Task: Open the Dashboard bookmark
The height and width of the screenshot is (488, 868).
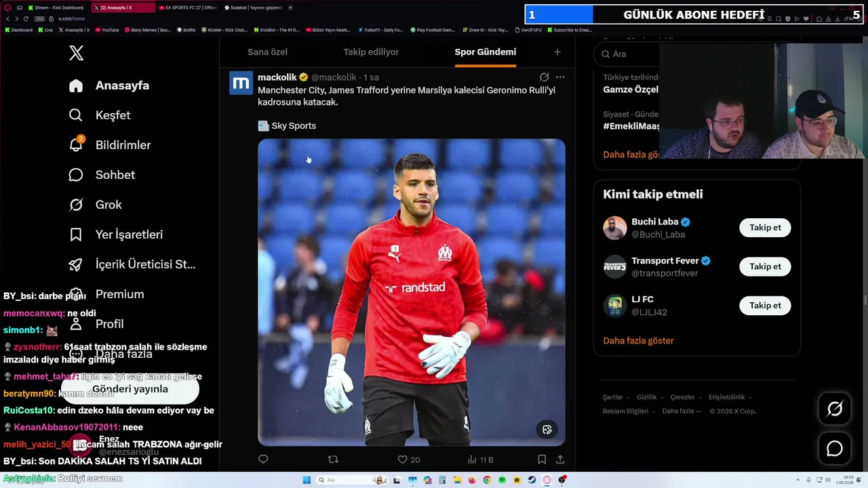Action: (x=18, y=30)
